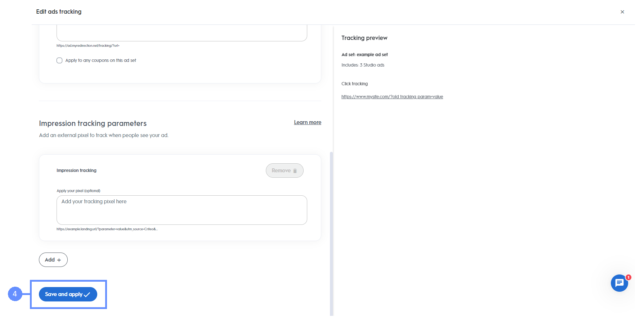
Task: Close the Edit ads tracking dialog
Action: 622,12
